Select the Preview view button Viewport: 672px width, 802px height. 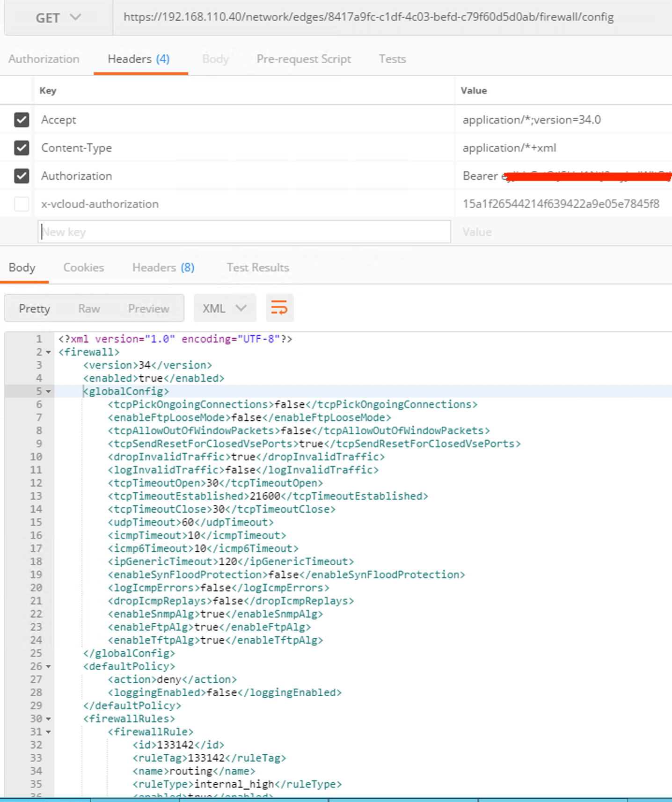click(x=148, y=309)
